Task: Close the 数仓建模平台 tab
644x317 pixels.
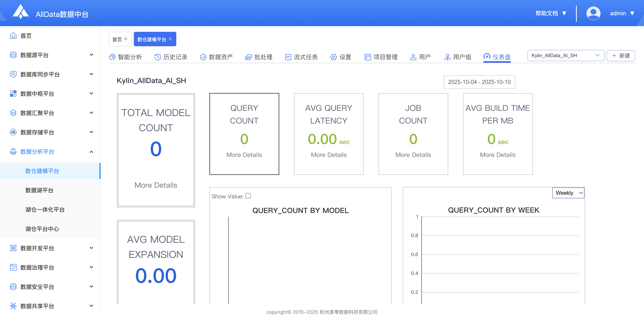Action: click(170, 39)
